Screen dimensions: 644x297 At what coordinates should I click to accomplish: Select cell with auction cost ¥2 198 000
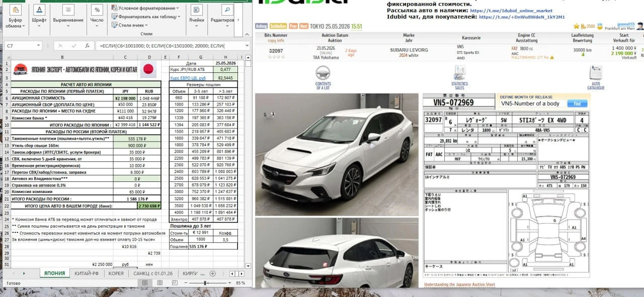coord(124,98)
